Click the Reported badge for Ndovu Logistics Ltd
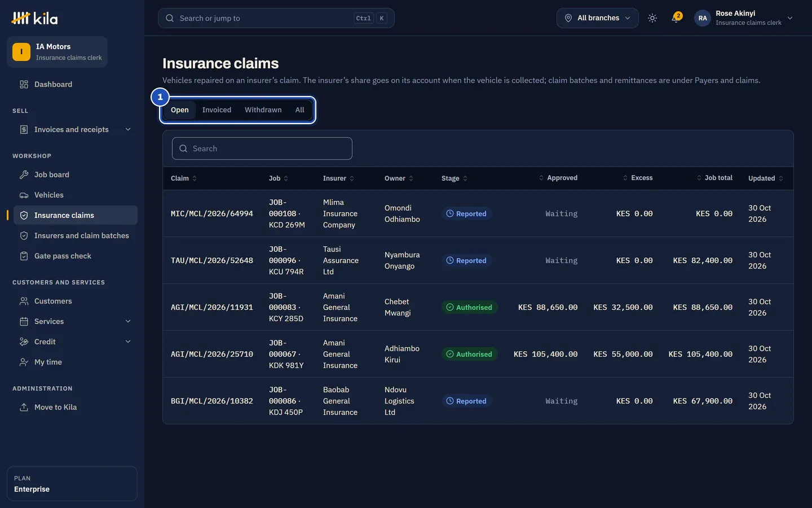This screenshot has width=812, height=508. tap(466, 401)
